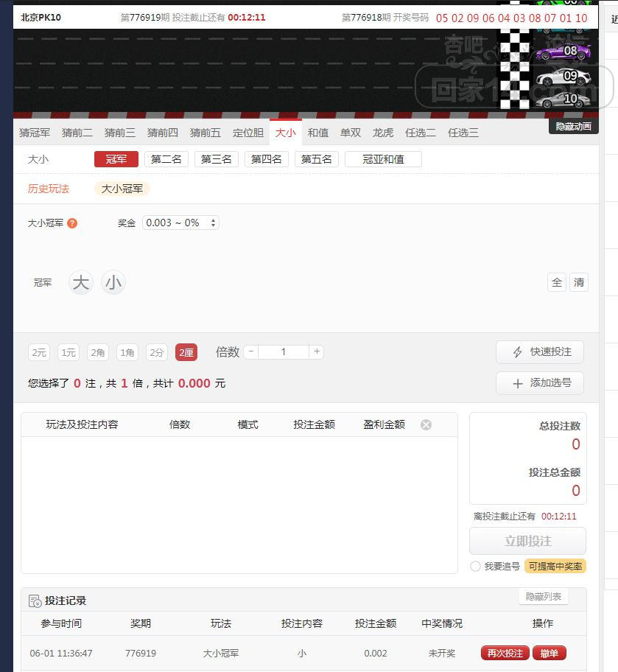Switch to the 和值 tab
This screenshot has height=672, width=618.
pyautogui.click(x=318, y=133)
